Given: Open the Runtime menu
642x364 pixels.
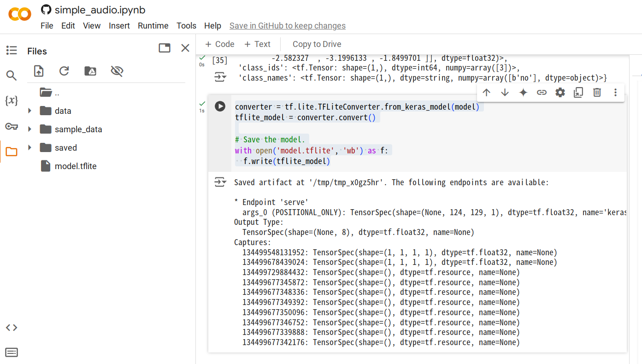Looking at the screenshot, I should (153, 26).
